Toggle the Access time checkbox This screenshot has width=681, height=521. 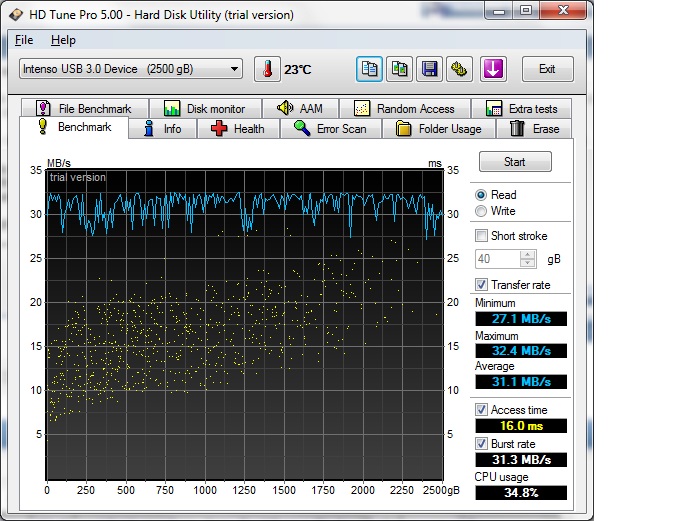481,409
